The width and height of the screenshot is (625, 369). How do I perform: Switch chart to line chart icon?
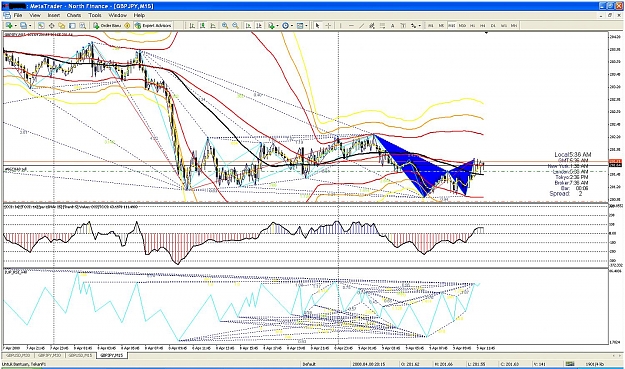213,26
